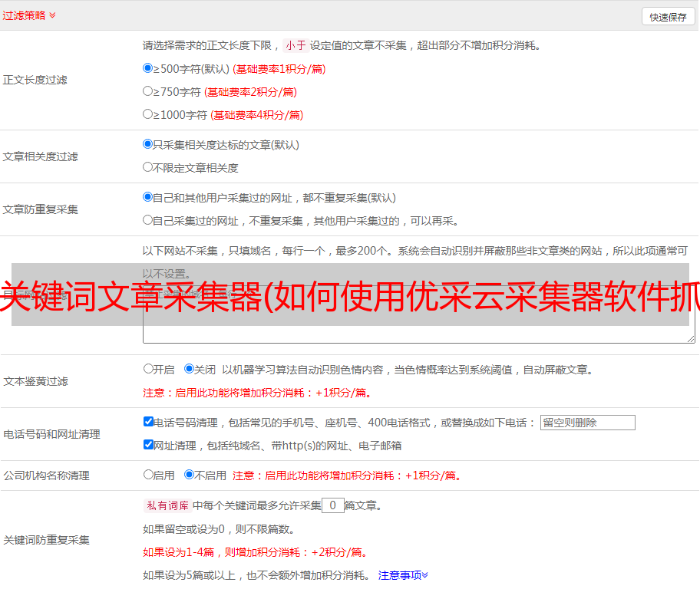Screen dimensions: 700x589
Task: Click the 私有词库 tag
Action: [x=165, y=505]
